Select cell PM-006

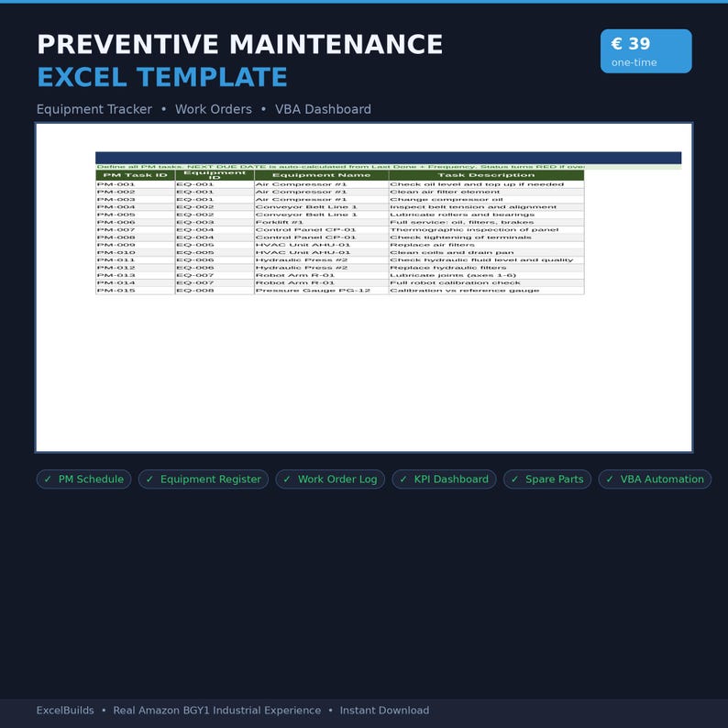click(135, 223)
